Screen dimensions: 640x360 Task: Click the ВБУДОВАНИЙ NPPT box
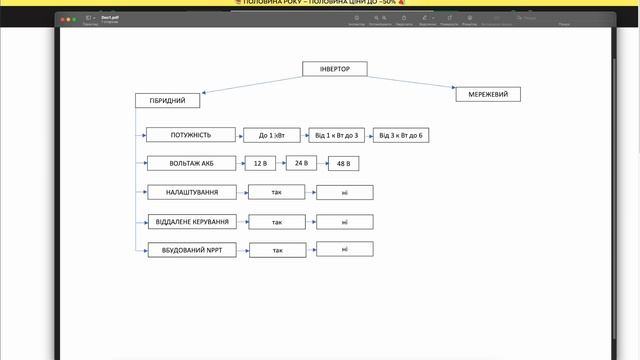pyautogui.click(x=192, y=250)
